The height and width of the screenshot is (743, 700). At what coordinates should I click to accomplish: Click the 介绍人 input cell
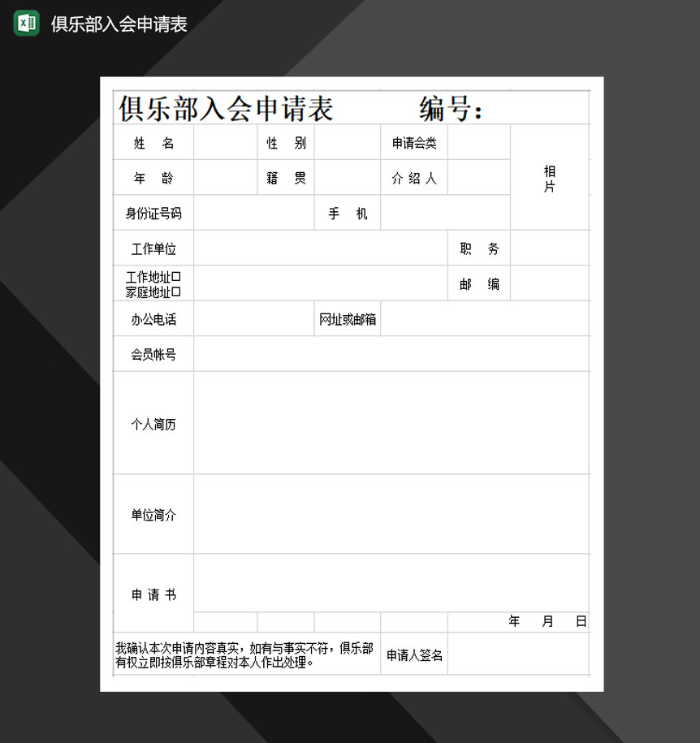[x=479, y=177]
